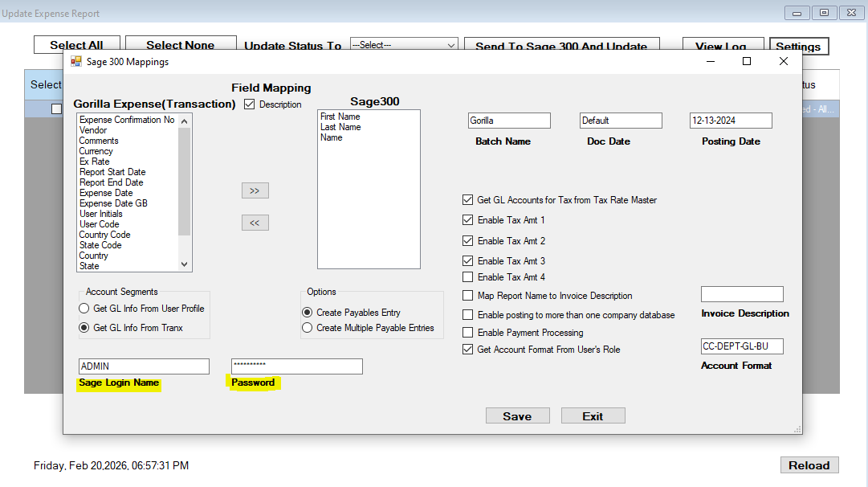This screenshot has height=487, width=868.
Task: Check Map Report Name to Invoice Description
Action: point(468,296)
